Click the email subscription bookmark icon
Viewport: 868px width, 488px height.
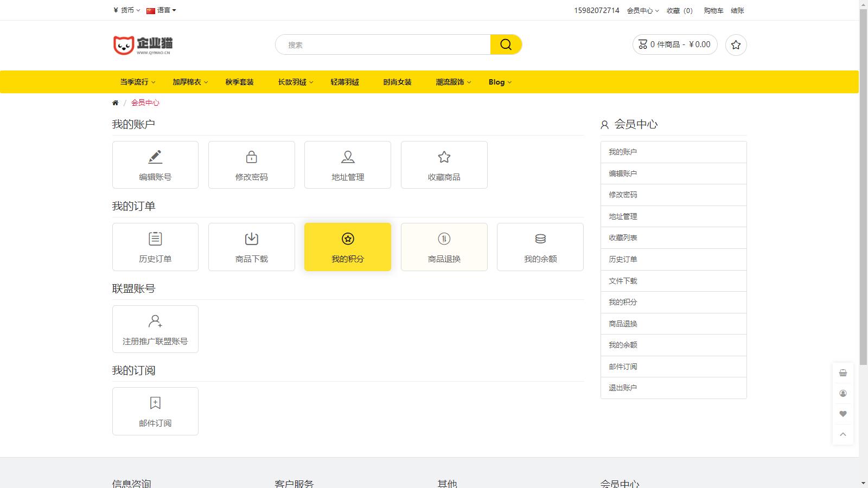coord(155,403)
